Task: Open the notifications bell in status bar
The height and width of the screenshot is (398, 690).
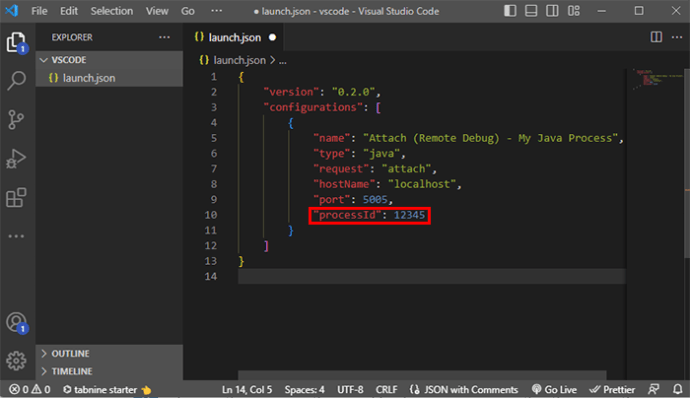Action: 678,389
